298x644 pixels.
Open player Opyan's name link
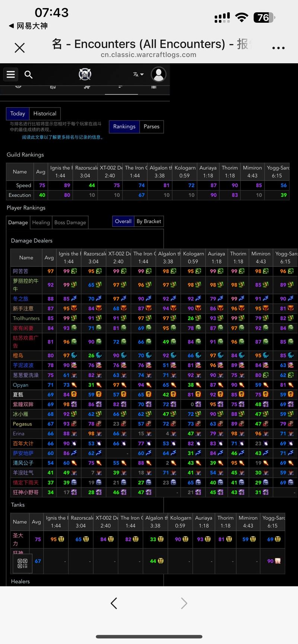click(20, 385)
